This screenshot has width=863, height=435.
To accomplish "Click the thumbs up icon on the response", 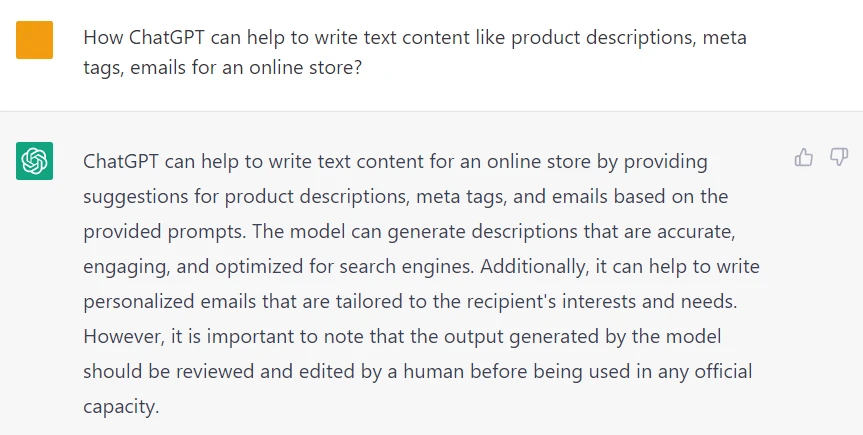I will click(x=804, y=157).
